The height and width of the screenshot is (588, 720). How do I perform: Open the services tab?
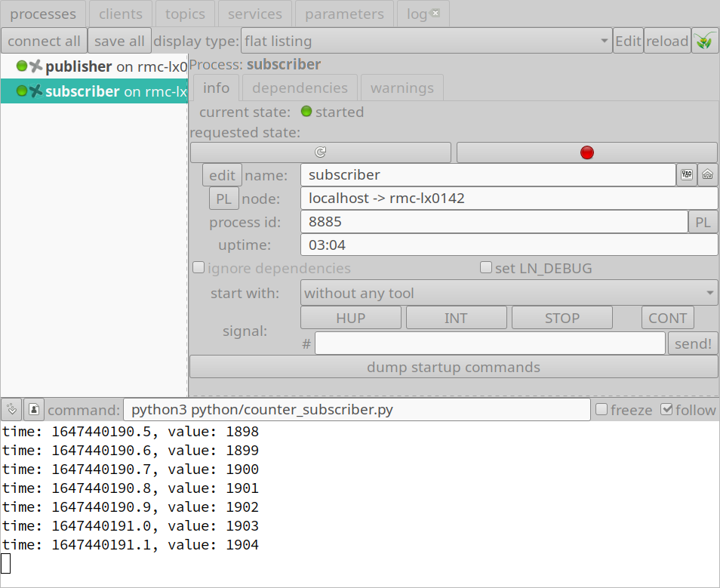pos(255,14)
